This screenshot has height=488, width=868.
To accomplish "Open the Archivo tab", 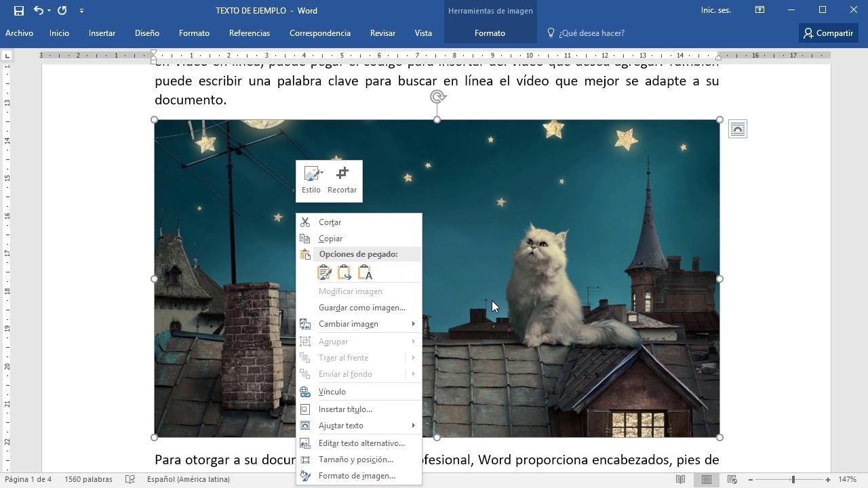I will [19, 33].
